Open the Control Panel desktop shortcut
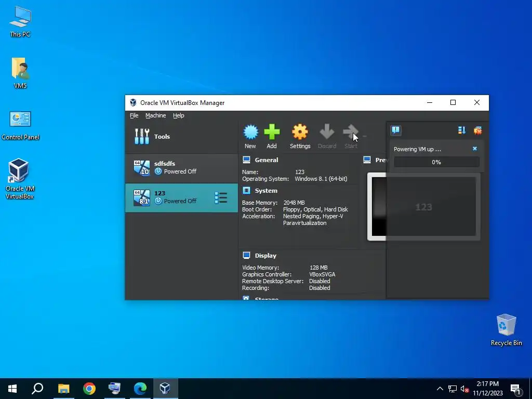Image resolution: width=532 pixels, height=399 pixels. [20, 125]
